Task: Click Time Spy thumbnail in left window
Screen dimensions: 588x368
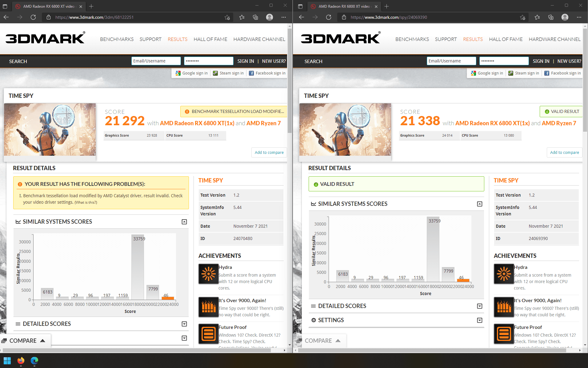Action: 50,130
